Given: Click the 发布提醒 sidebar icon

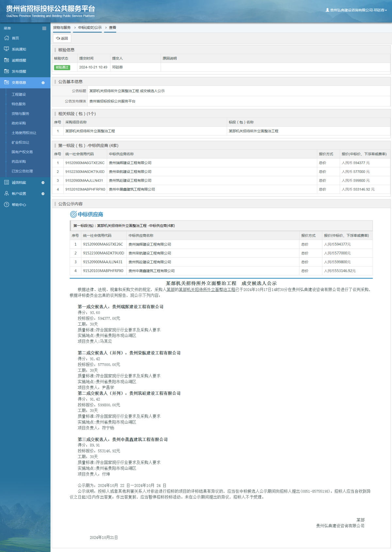Looking at the screenshot, I should pos(7,71).
